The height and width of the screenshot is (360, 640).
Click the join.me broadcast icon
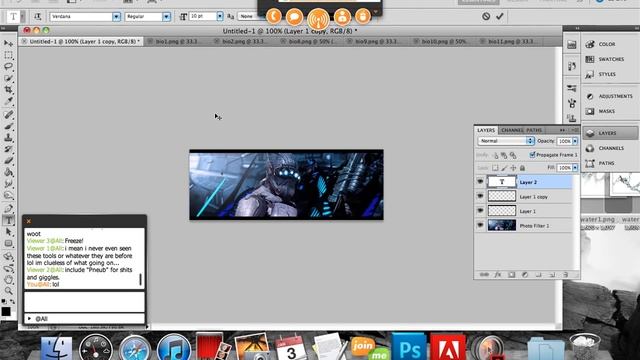(x=318, y=19)
